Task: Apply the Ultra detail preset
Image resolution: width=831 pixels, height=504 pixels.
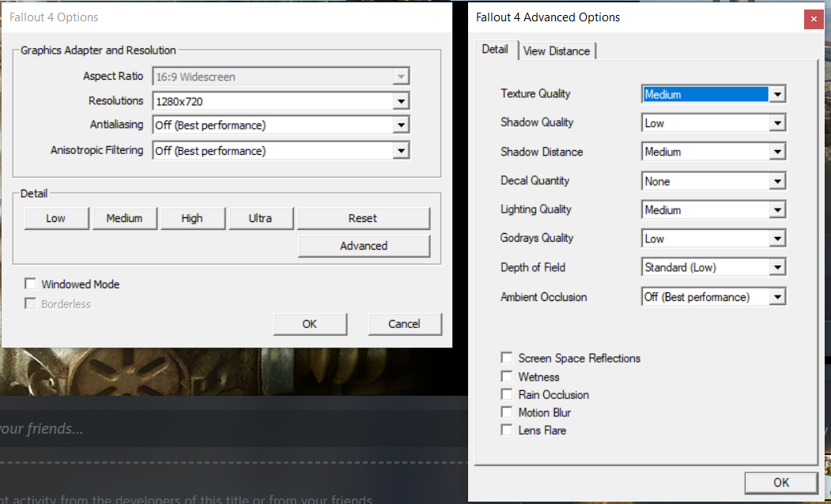Action: click(260, 218)
